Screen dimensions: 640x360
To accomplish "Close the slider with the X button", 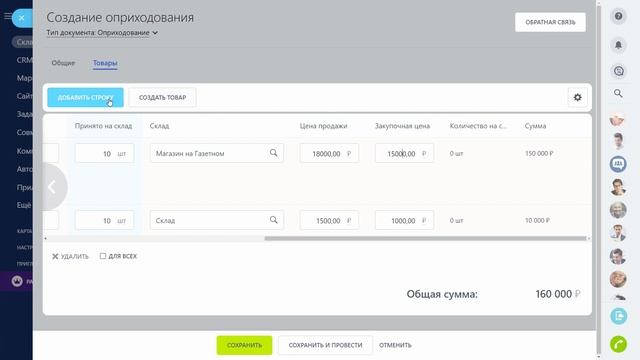I will 22,18.
